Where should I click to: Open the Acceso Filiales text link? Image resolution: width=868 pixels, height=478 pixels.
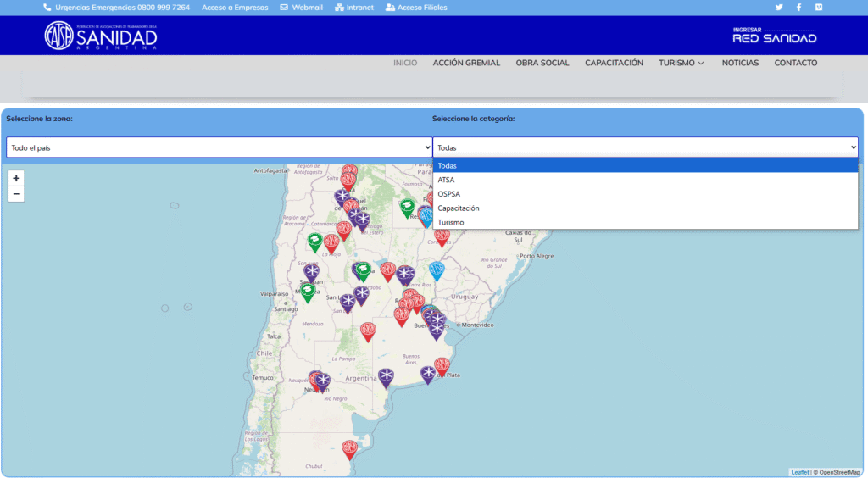click(x=422, y=7)
